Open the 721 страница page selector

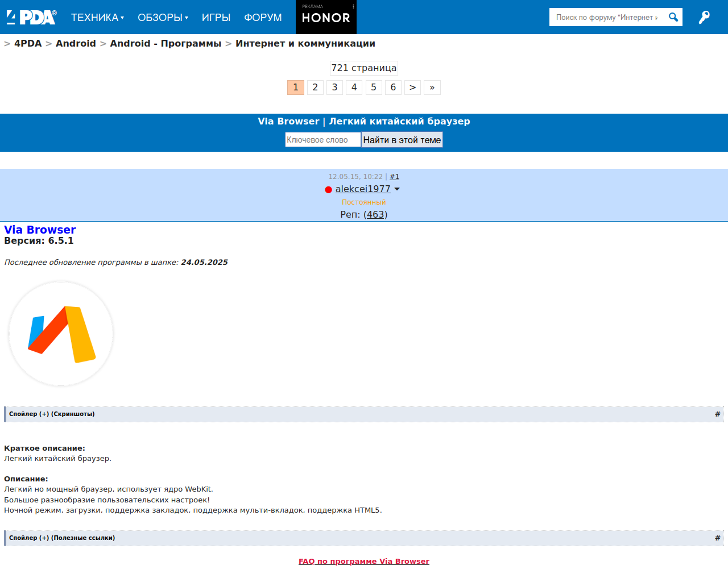[364, 68]
